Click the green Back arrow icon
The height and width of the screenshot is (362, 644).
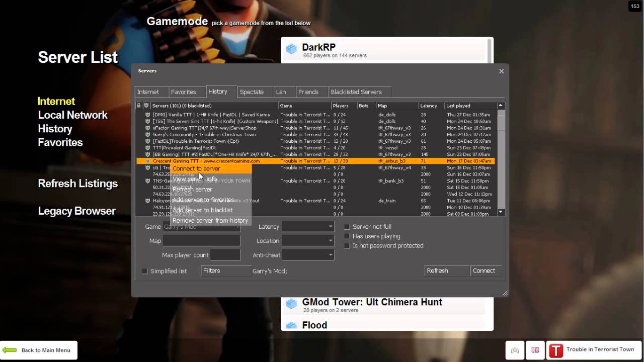pos(10,350)
